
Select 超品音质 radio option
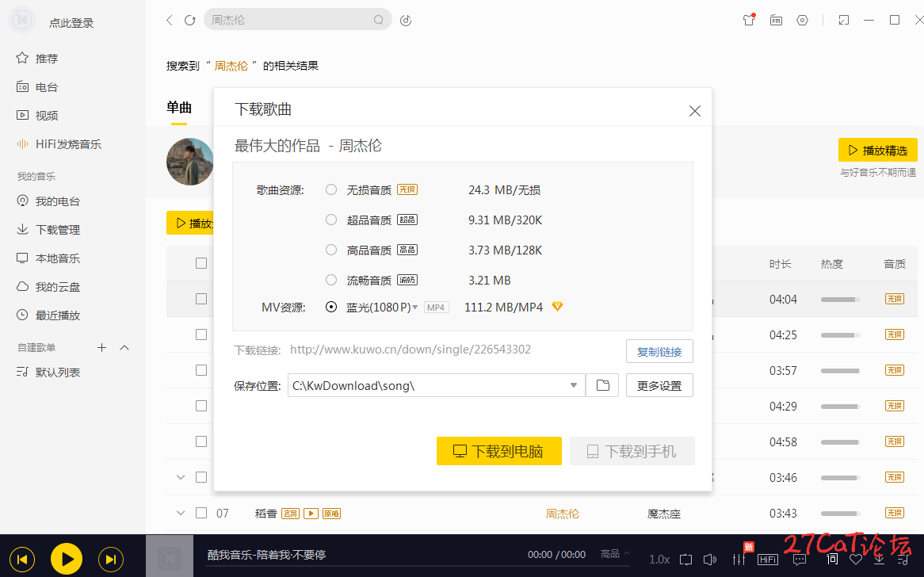331,220
